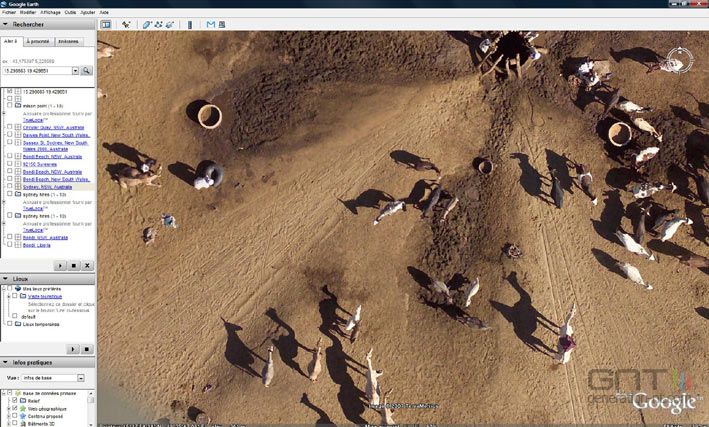Open the Bondi, Liberia link
The image size is (709, 427).
pyautogui.click(x=37, y=245)
